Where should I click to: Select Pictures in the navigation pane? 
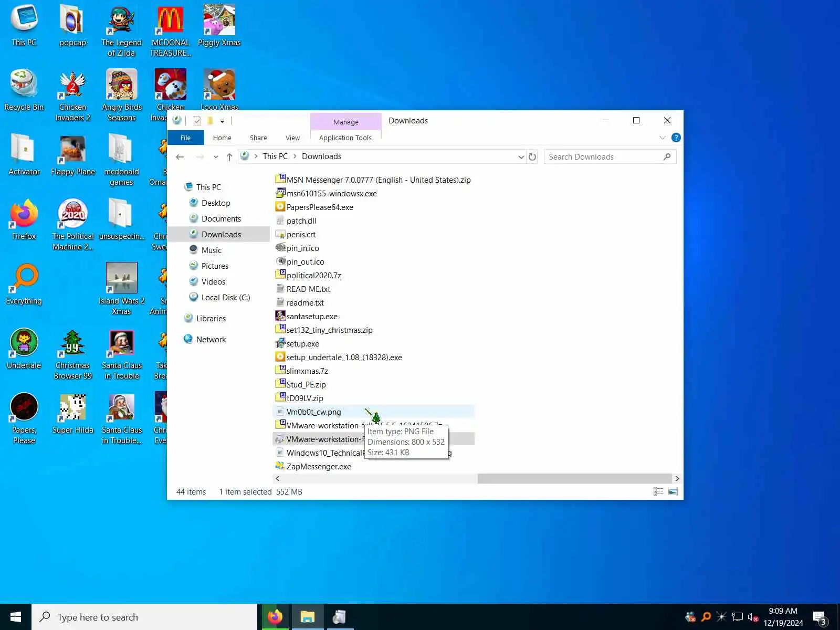point(215,266)
